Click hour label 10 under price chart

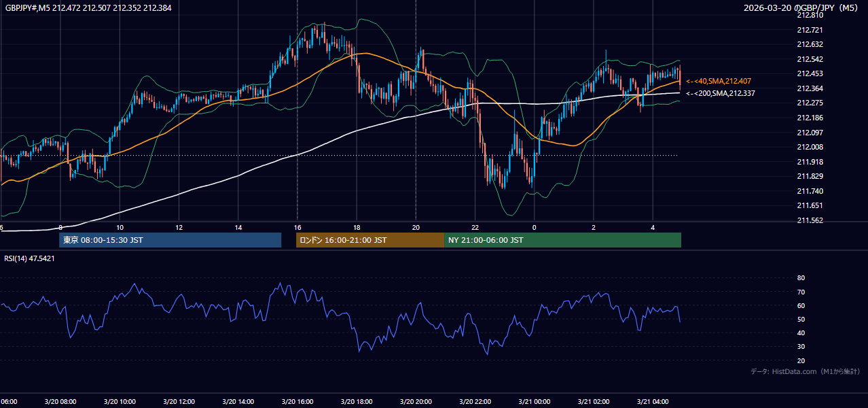[x=120, y=228]
